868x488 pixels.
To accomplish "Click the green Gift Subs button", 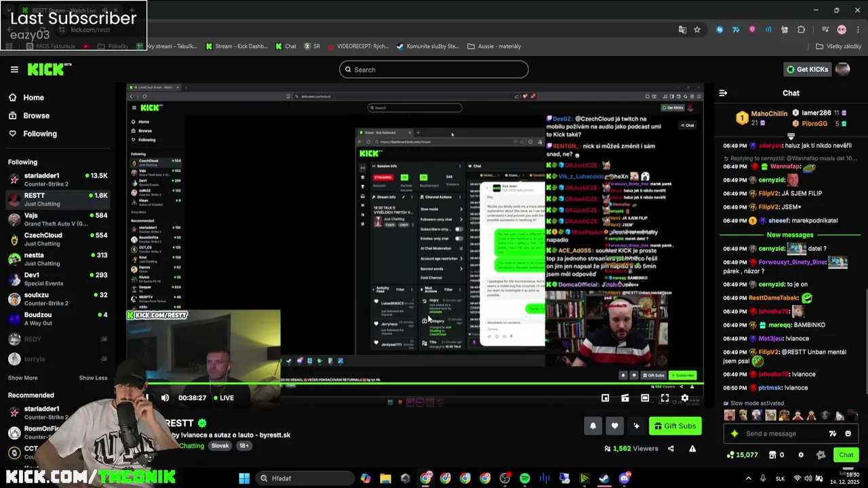I will [675, 426].
